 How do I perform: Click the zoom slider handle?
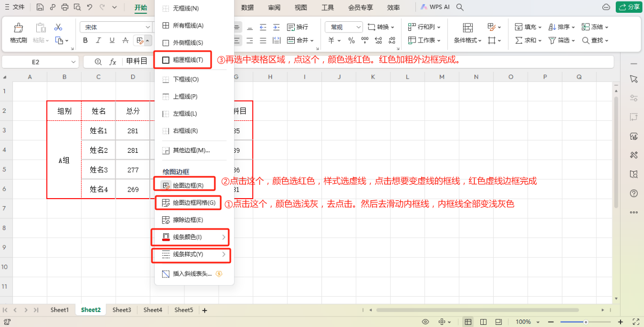coord(585,322)
